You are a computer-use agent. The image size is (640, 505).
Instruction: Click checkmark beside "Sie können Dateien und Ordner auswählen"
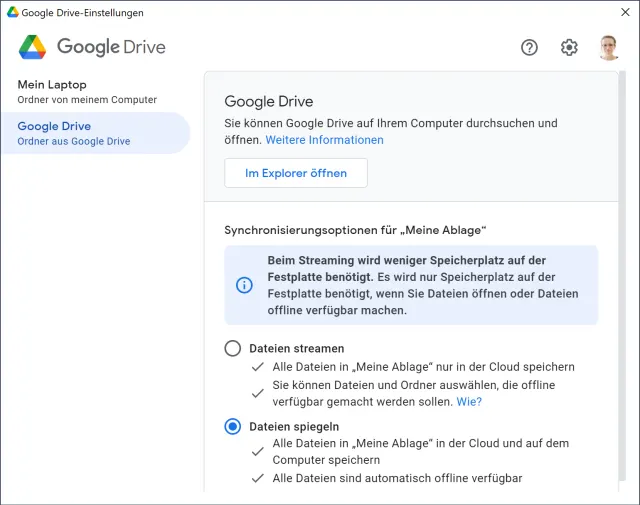coord(258,393)
